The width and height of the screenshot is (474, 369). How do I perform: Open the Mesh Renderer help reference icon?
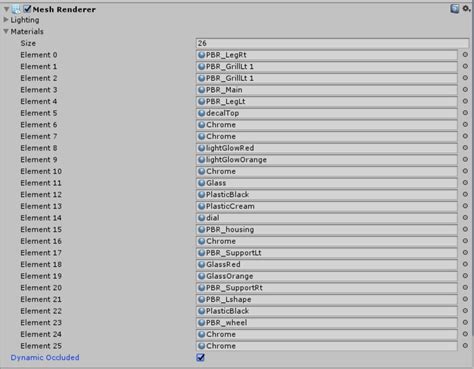tap(455, 9)
